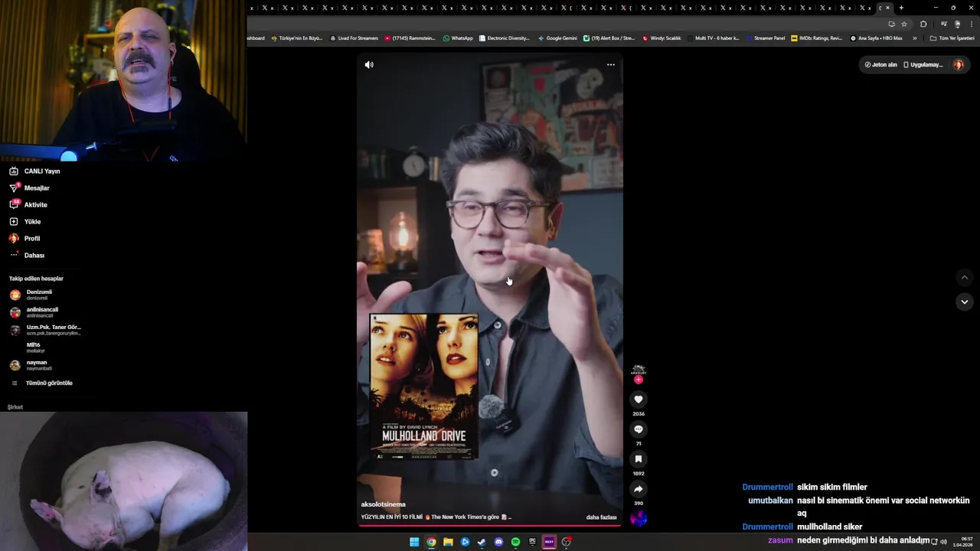This screenshot has height=551, width=980.
Task: Open comments via the speech bubble icon
Action: pos(639,429)
